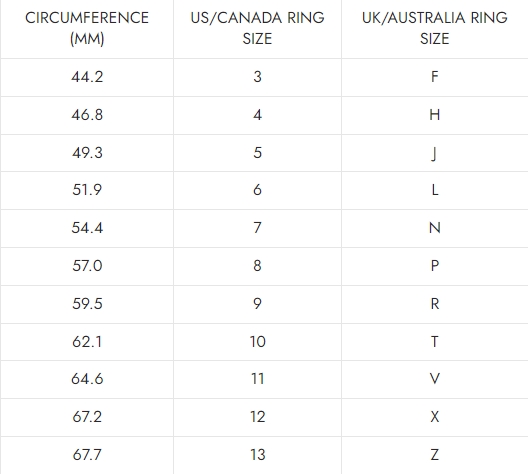The image size is (528, 474).
Task: Select UK ring size H cell
Action: point(435,115)
